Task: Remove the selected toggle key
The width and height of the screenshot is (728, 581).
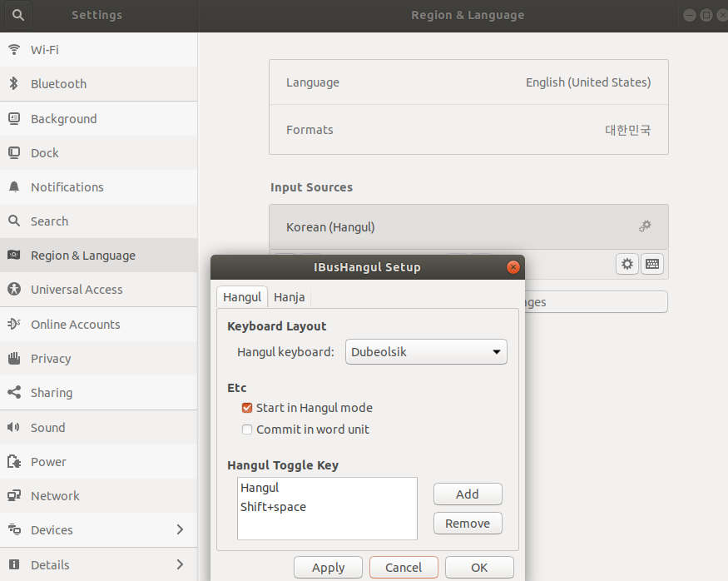Action: click(x=468, y=524)
